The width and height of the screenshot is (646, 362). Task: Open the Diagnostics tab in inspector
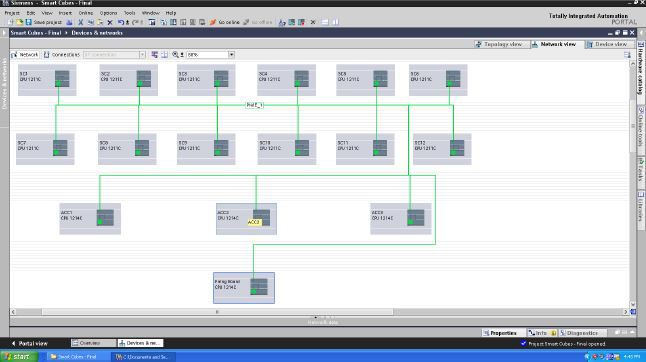pos(582,333)
